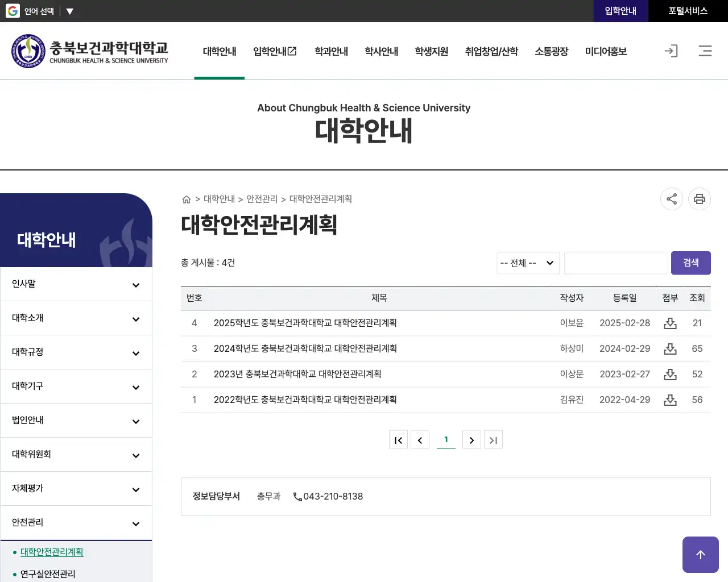Screen dimensions: 728x582
Task: Open the login icon in header
Action: coord(671,51)
